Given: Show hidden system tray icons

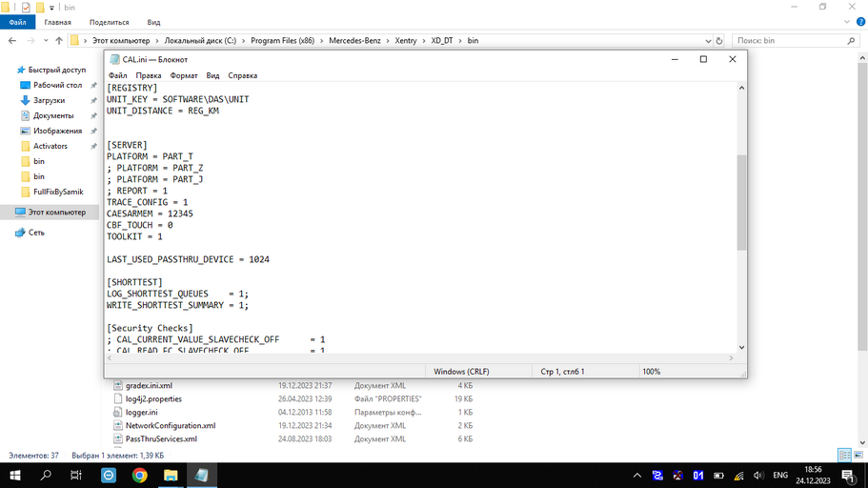Looking at the screenshot, I should [x=637, y=476].
